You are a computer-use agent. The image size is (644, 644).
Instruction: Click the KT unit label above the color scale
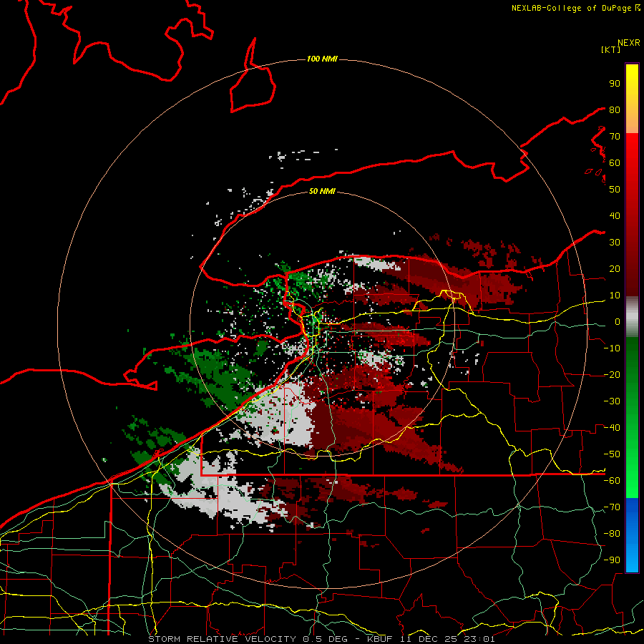(610, 49)
